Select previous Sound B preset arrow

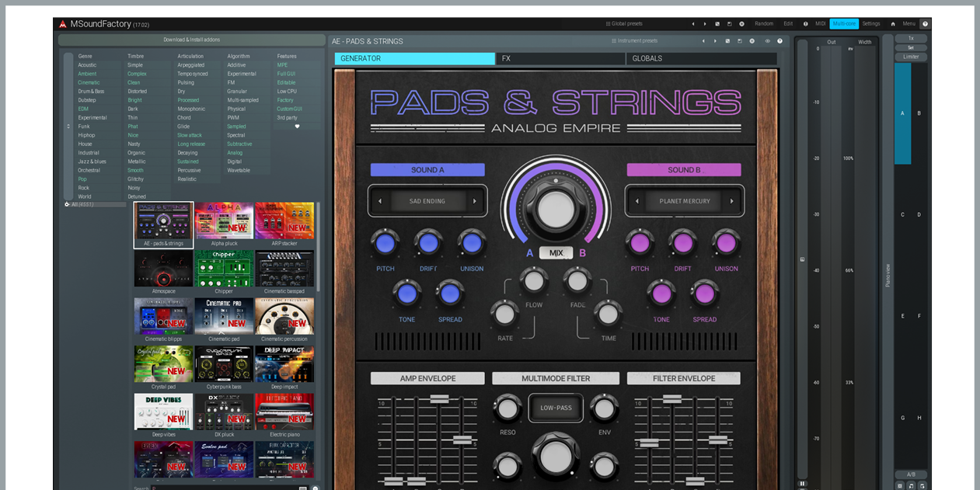(x=637, y=201)
